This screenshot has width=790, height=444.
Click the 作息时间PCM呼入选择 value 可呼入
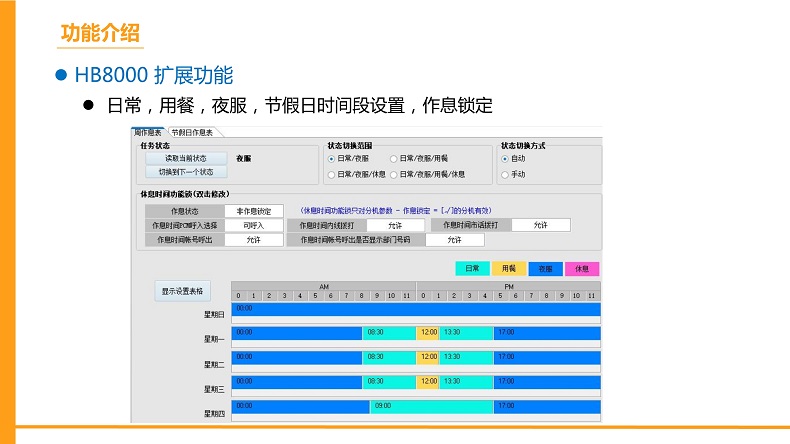point(254,225)
